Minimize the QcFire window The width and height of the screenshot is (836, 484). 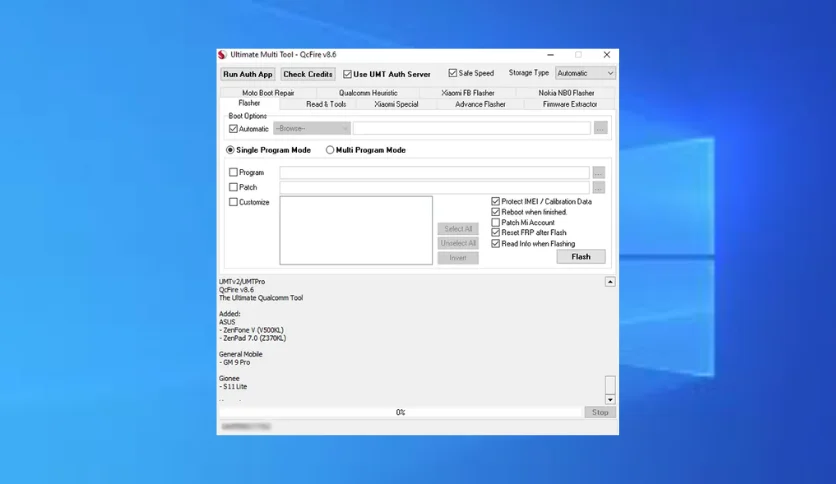point(550,55)
